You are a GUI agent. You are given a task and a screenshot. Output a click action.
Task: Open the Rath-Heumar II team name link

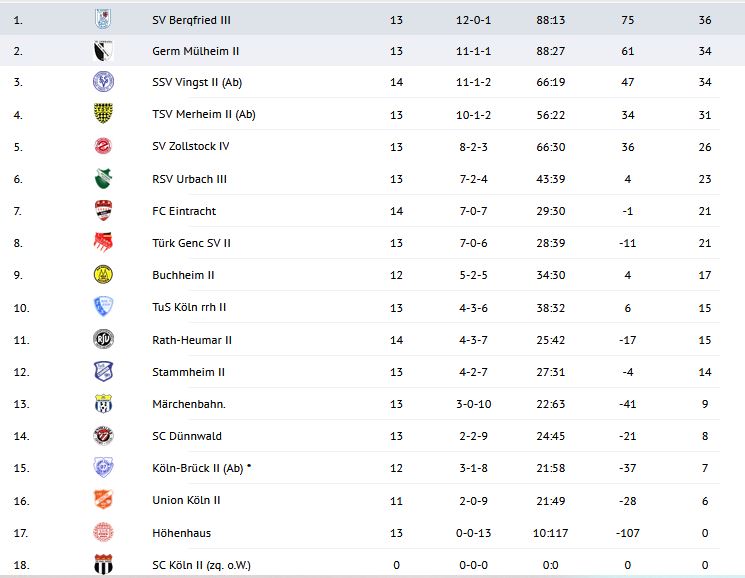point(192,340)
